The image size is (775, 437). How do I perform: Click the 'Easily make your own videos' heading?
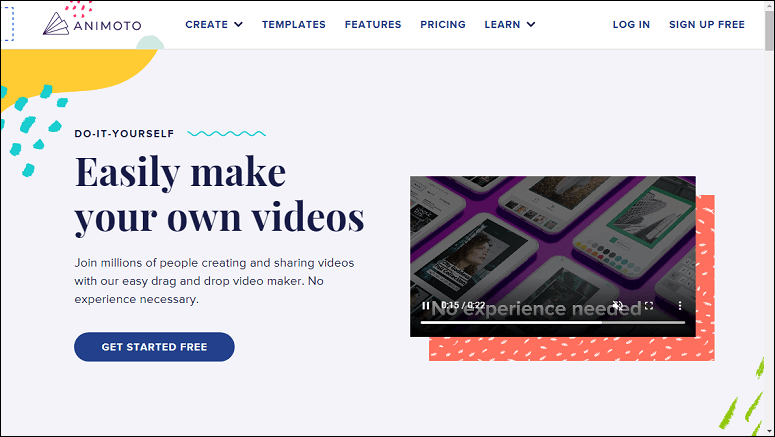point(219,194)
